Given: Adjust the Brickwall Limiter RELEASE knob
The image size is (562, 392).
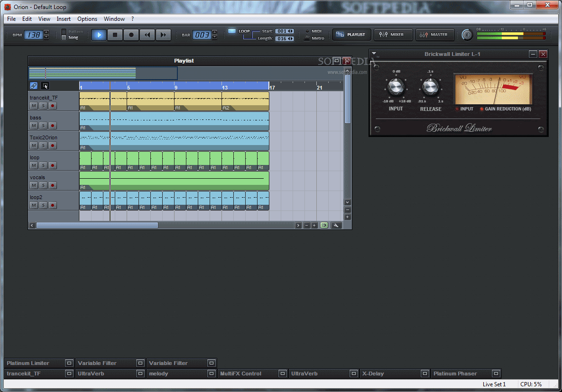Looking at the screenshot, I should point(430,87).
